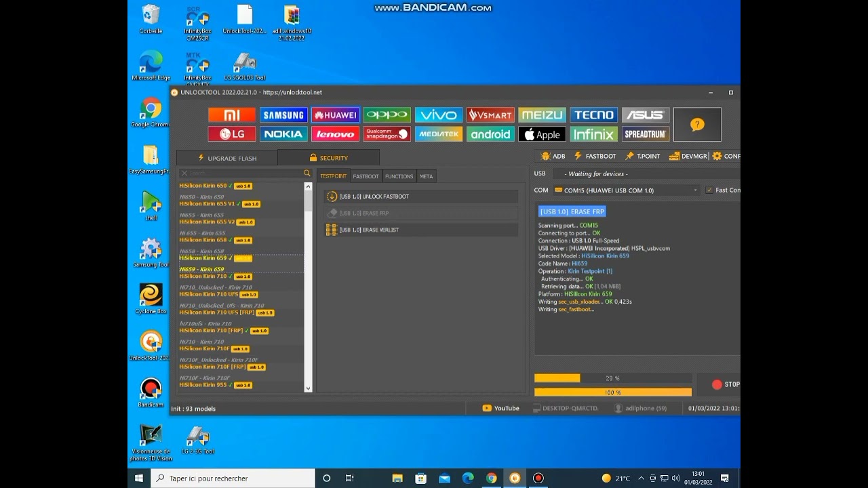Run [USB 1.0] UNLOCK FASTBOOT
Screen dimensions: 868x488
pos(421,197)
